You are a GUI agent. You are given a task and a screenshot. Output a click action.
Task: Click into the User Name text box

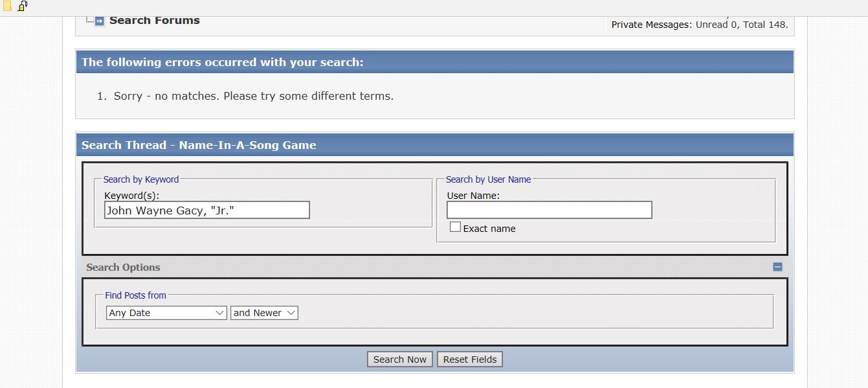(x=549, y=210)
